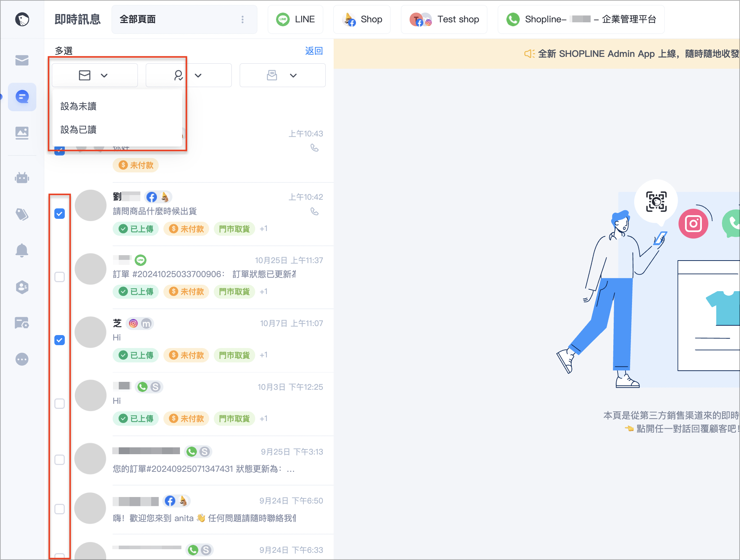Open the customer profile hexagon sidebar icon
740x560 pixels.
tap(22, 287)
